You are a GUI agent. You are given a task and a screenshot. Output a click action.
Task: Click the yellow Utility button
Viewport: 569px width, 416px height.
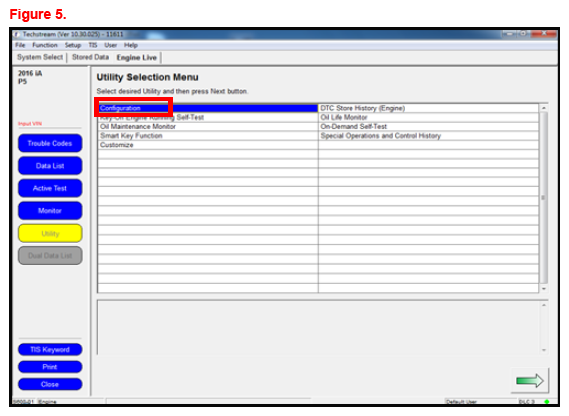point(50,233)
